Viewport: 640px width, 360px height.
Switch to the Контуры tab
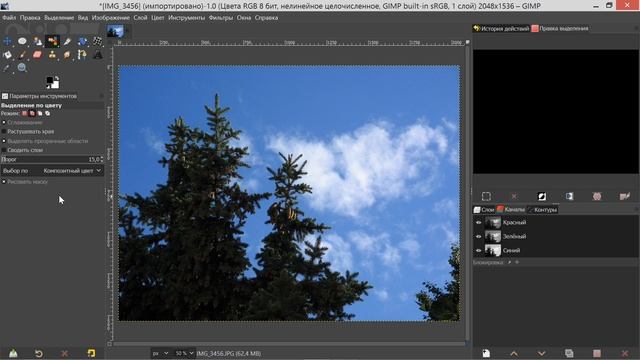click(542, 209)
